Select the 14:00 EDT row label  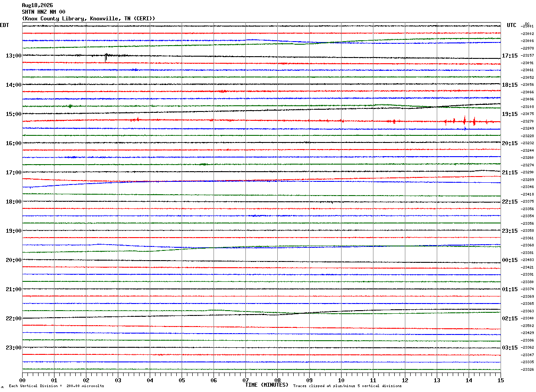pos(13,85)
